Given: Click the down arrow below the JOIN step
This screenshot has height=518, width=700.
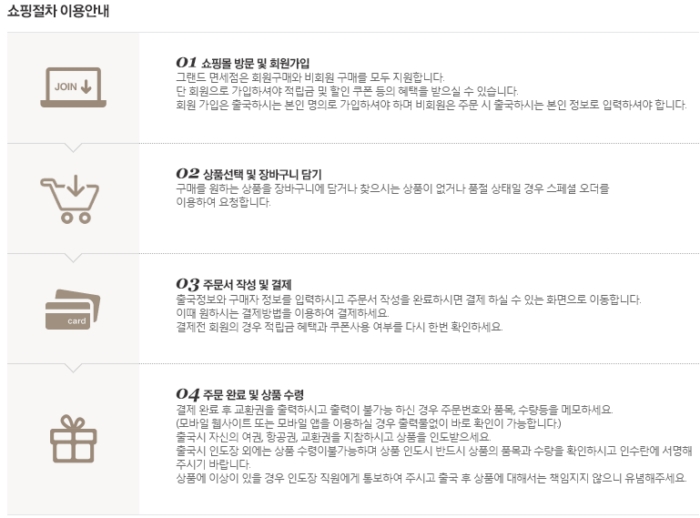Looking at the screenshot, I should tap(71, 147).
